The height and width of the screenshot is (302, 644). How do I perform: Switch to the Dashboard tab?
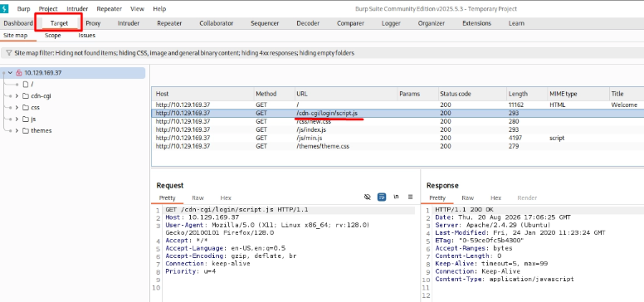pos(18,23)
